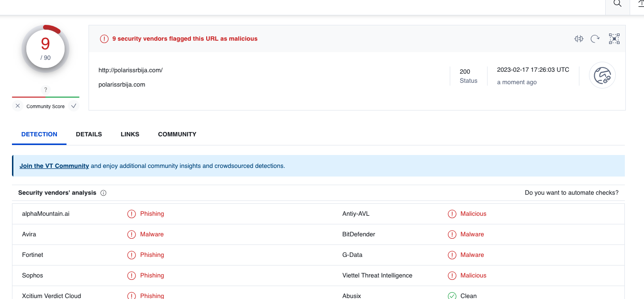Vote malicious with community X icon
Screen dimensions: 644x299
tap(18, 106)
